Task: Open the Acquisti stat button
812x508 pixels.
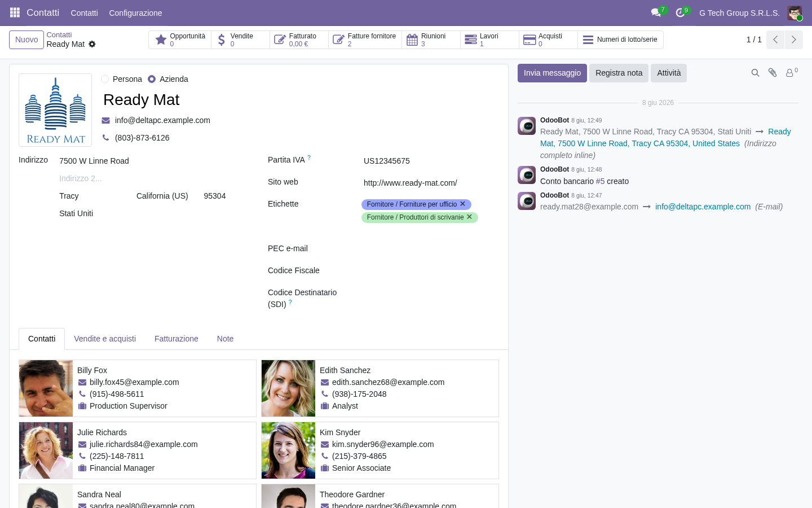Action: 549,40
